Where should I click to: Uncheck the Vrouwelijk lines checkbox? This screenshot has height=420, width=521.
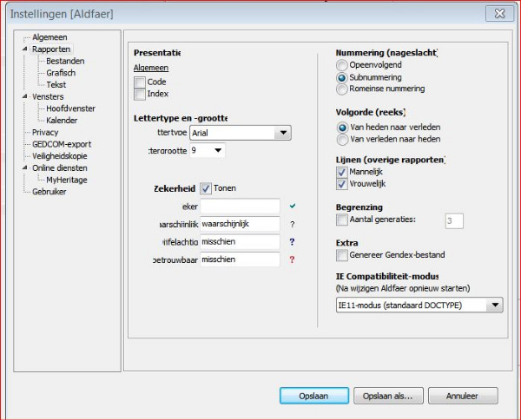[x=342, y=184]
